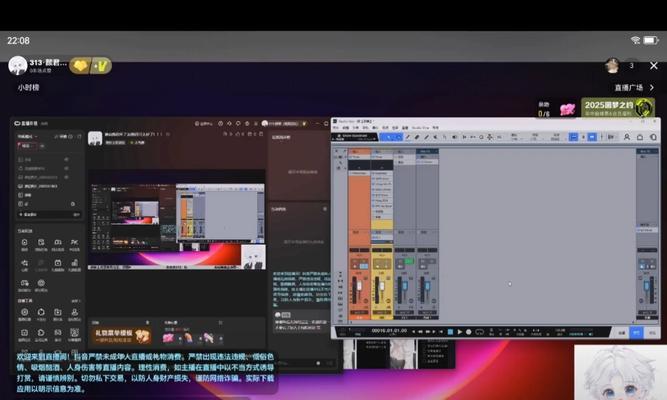Click the record button in DAW transport

point(468,331)
